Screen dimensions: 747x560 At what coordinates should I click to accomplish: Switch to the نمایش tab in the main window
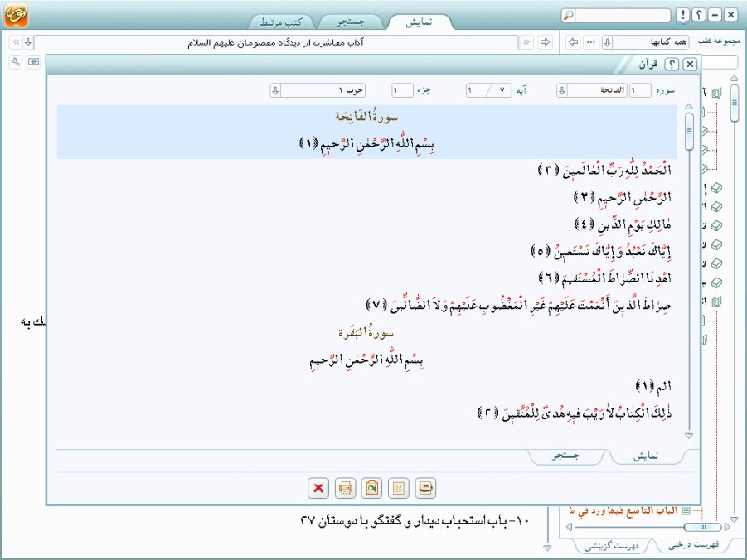[420, 22]
